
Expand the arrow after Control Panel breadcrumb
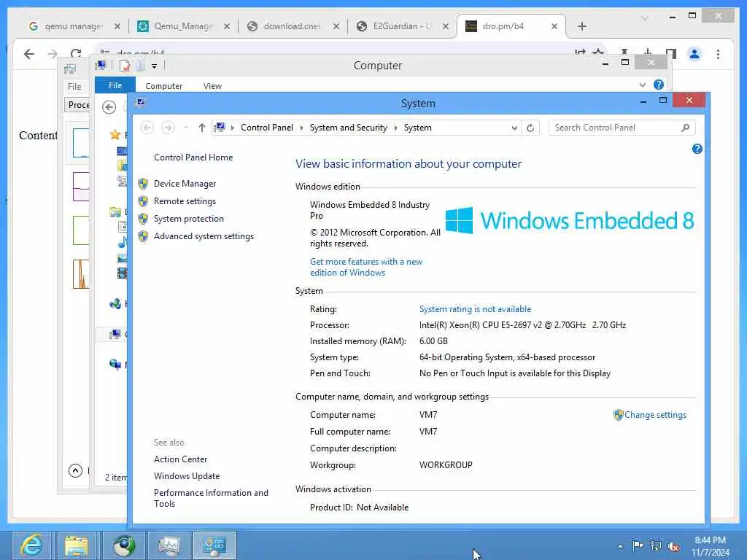(x=301, y=128)
